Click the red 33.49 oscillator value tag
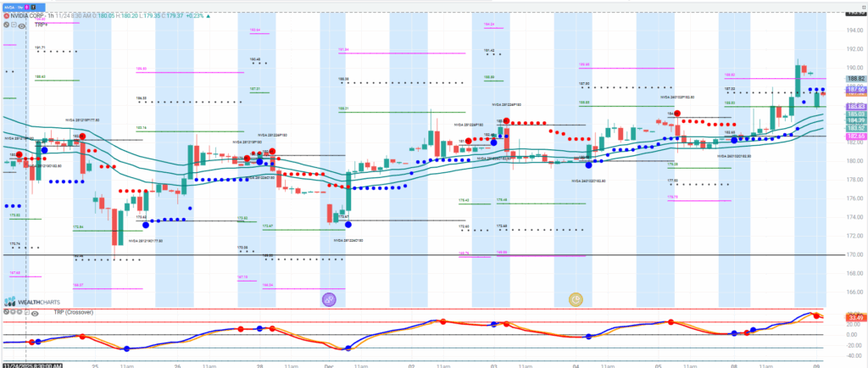 856,318
